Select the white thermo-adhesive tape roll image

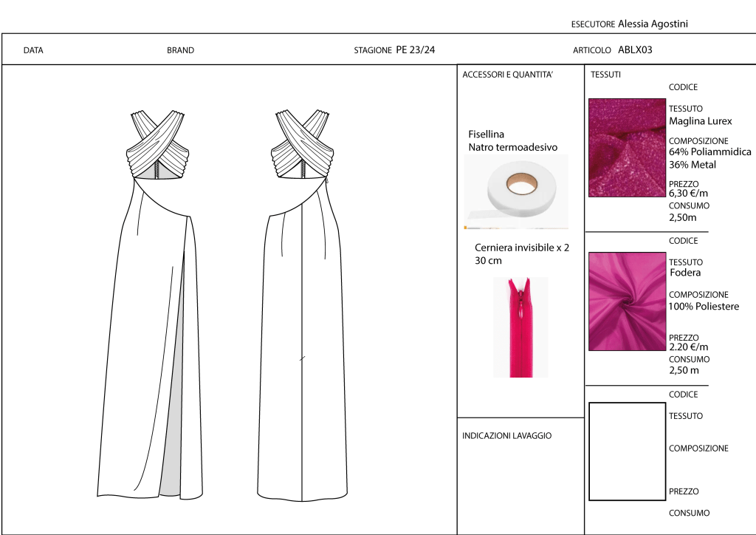click(x=516, y=191)
